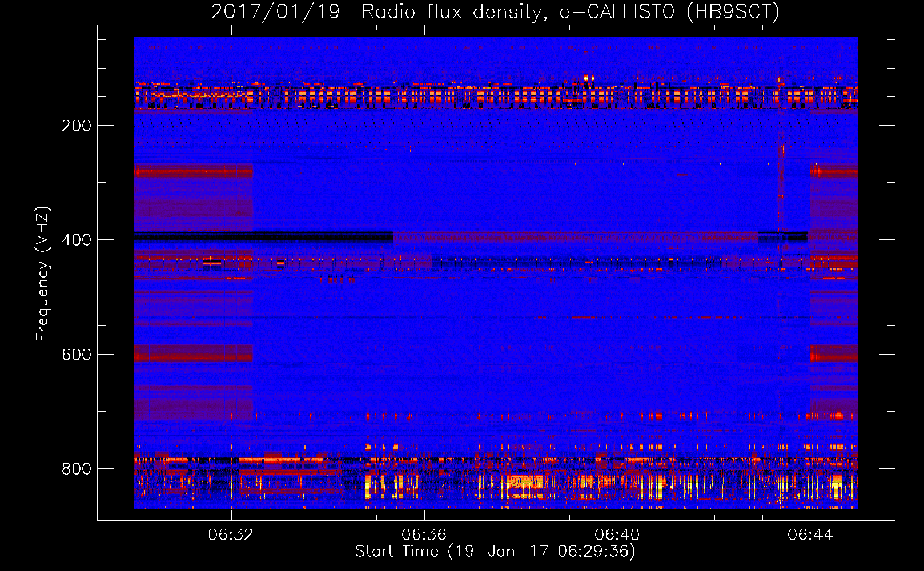Click the 06:40 time tick label
Screen dimensions: 924x571
point(617,535)
